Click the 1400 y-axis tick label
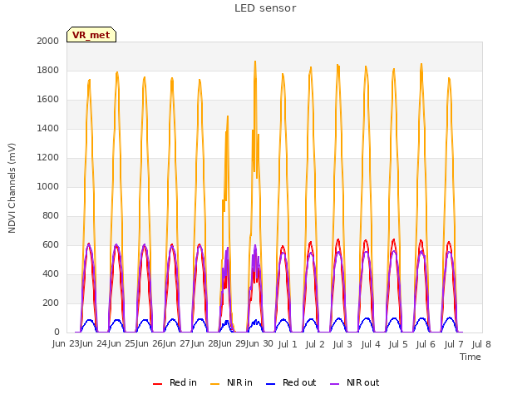The height and width of the screenshot is (399, 532). coord(48,129)
